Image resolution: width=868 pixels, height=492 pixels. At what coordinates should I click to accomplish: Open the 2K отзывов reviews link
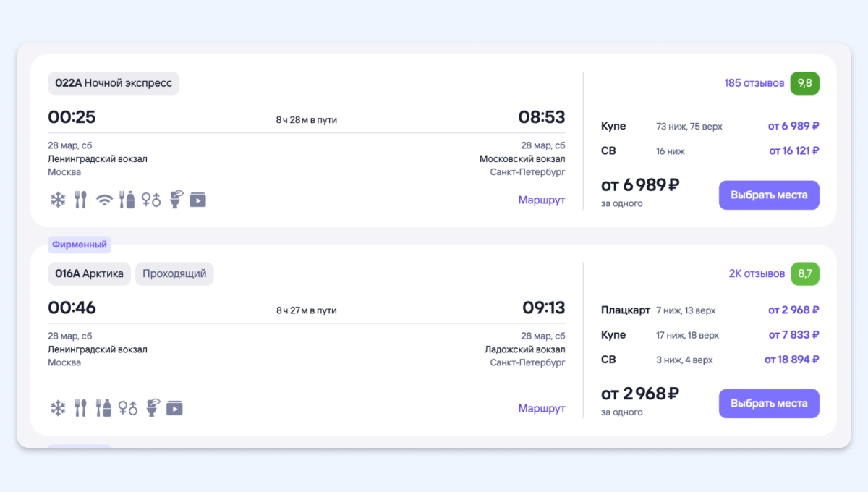(x=756, y=274)
